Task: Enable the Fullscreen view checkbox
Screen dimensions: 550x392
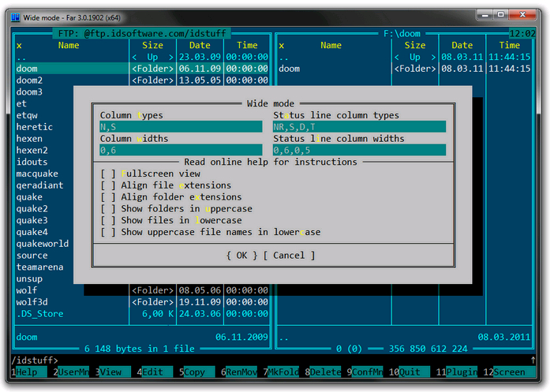Action: pyautogui.click(x=108, y=174)
